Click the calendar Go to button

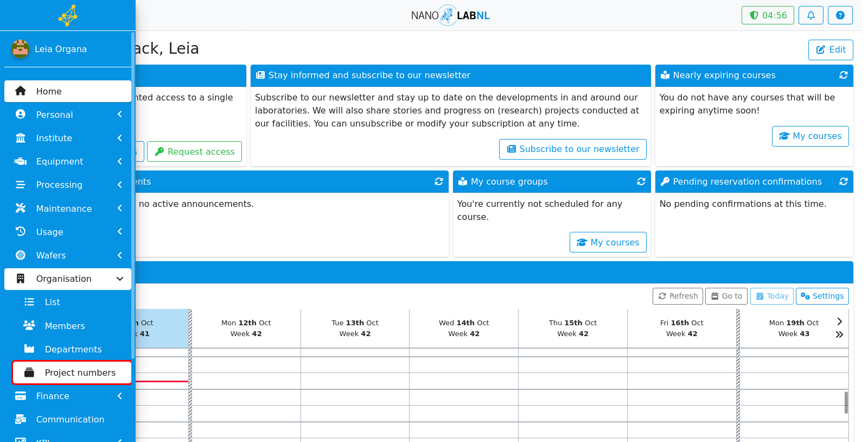point(726,296)
